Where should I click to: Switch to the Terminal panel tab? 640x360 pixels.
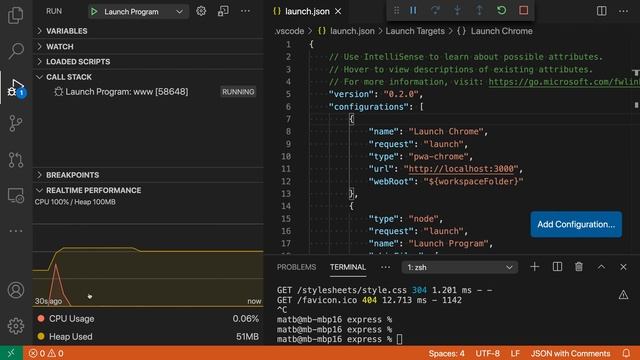(x=348, y=267)
